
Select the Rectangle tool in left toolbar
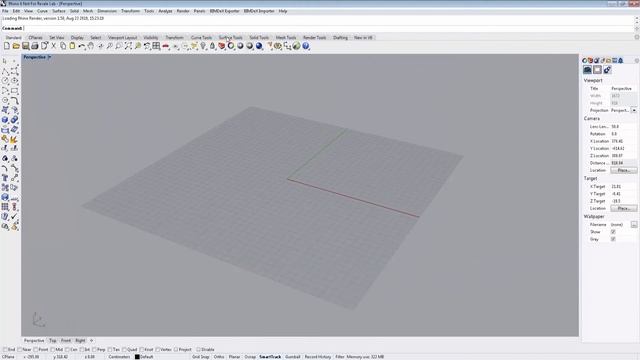click(14, 91)
